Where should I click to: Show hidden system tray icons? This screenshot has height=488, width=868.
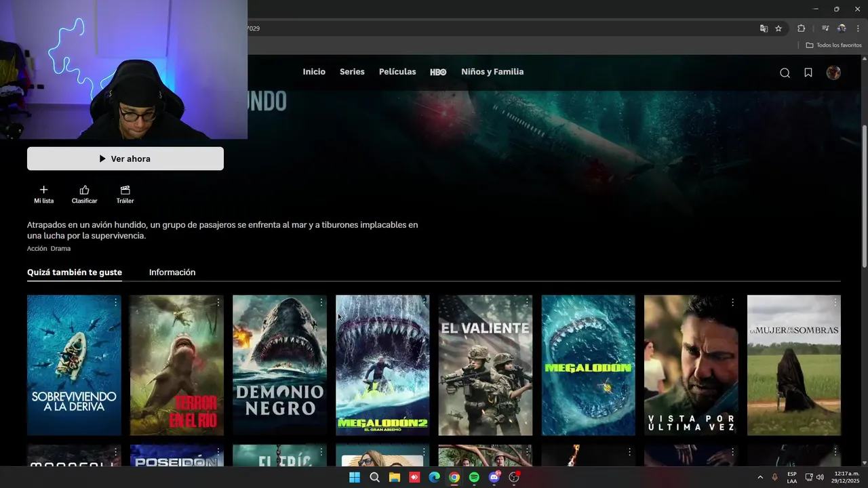point(759,477)
